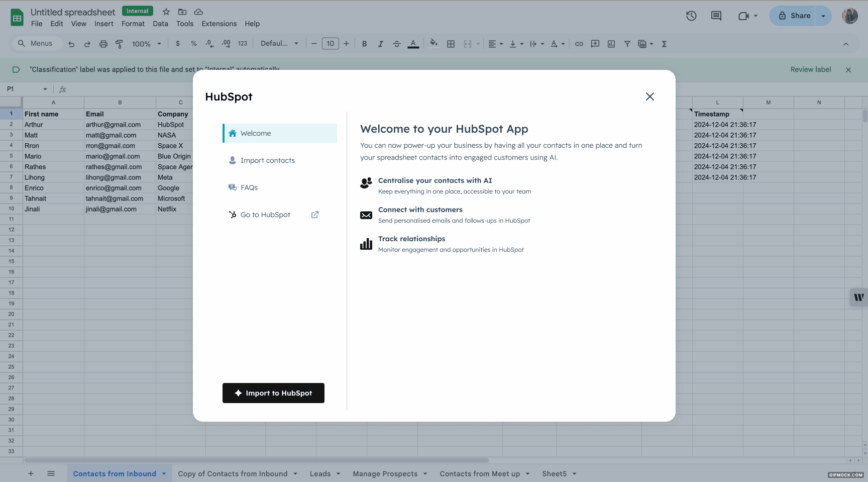
Task: Select the Paint format tool
Action: coord(119,44)
